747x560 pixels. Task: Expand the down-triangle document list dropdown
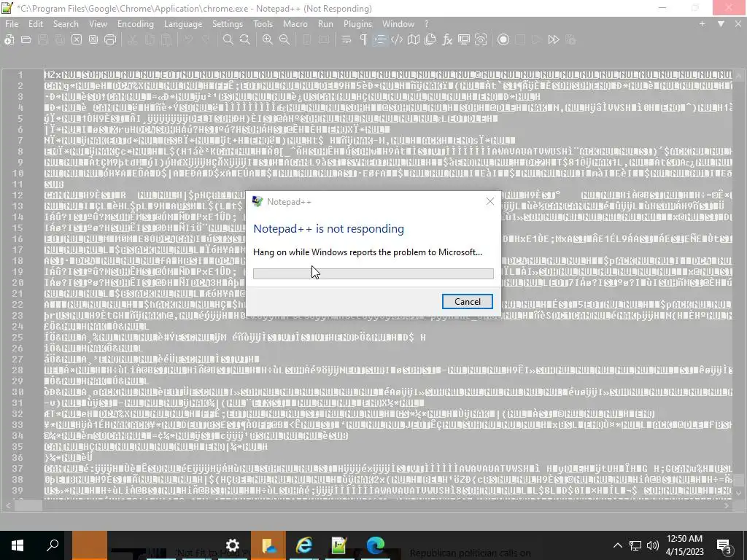721,24
